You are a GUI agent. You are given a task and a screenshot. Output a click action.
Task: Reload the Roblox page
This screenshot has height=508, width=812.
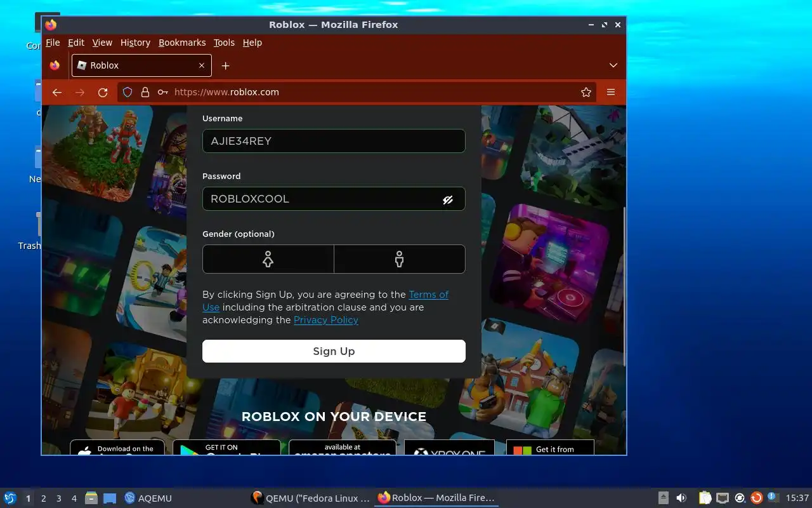103,92
